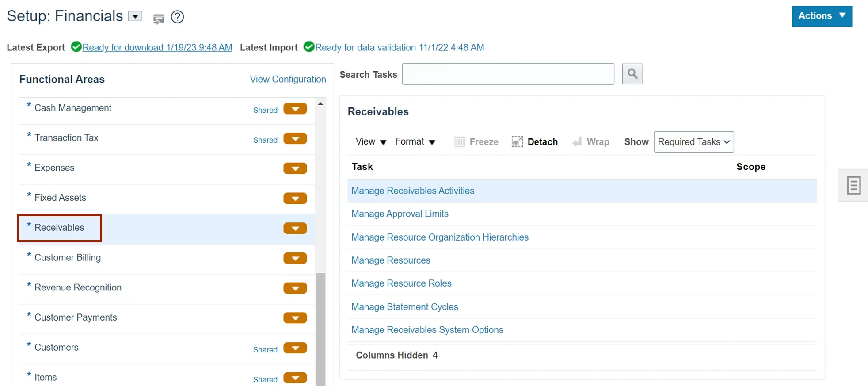Click the Detach table icon
The image size is (868, 386).
point(517,142)
